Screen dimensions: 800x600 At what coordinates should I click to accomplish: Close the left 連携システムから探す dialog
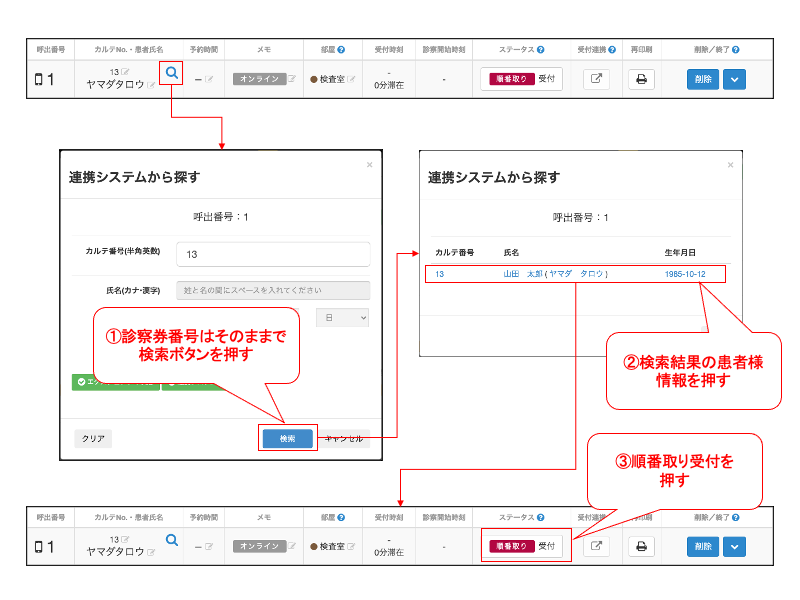tap(369, 165)
